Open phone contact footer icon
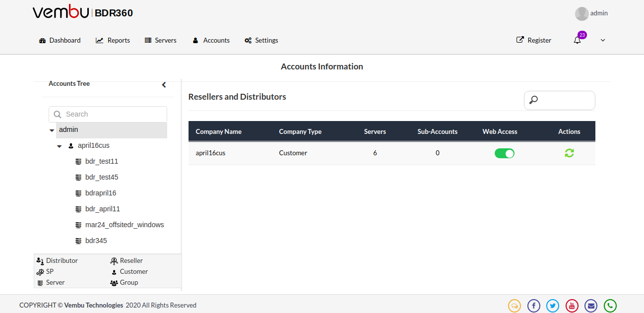 (x=610, y=306)
